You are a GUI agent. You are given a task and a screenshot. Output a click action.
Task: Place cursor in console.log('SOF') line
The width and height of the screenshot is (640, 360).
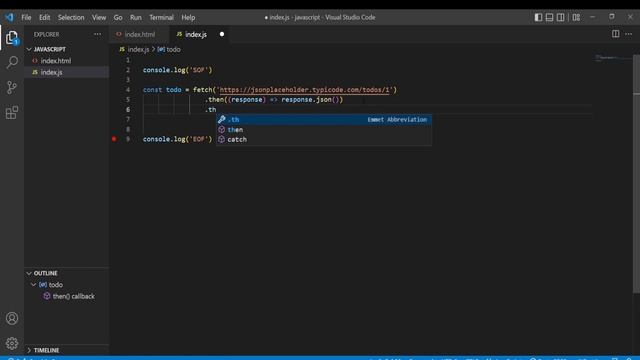pyautogui.click(x=178, y=70)
